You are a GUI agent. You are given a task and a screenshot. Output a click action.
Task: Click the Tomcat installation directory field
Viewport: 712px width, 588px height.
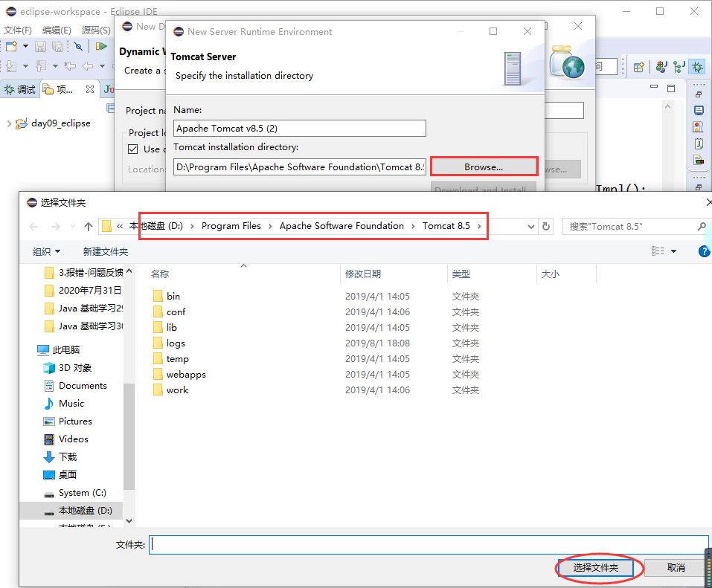tap(300, 167)
